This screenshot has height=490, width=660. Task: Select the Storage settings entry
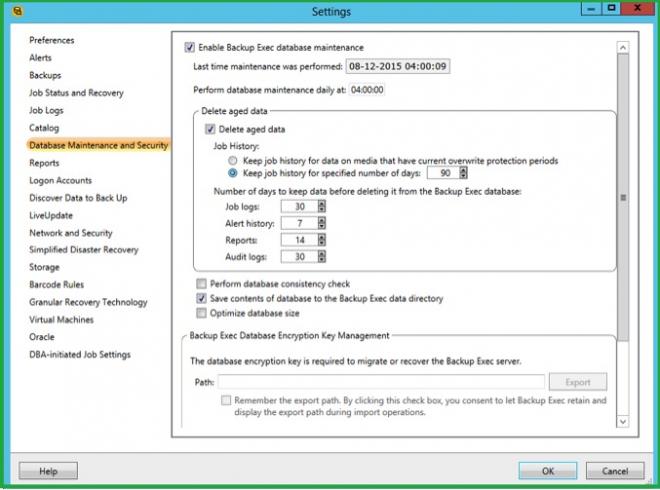[x=44, y=267]
